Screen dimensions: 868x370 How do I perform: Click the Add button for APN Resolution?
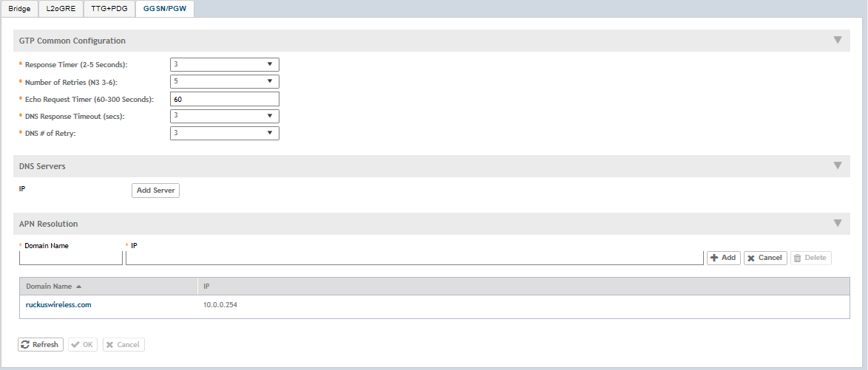(723, 258)
